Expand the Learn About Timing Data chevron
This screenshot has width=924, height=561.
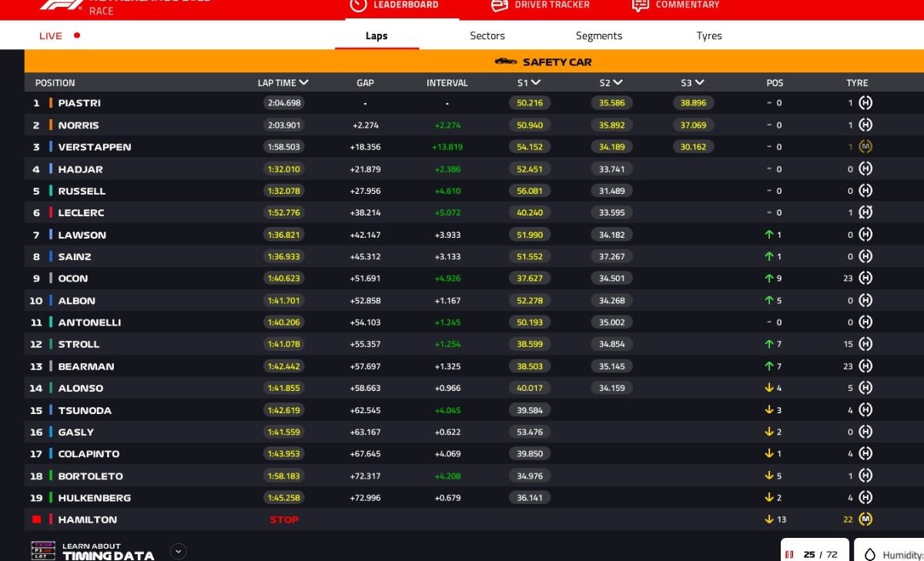point(178,551)
